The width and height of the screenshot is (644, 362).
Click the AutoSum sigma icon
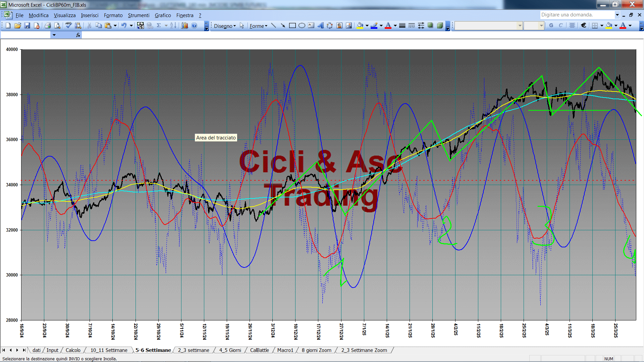[159, 25]
